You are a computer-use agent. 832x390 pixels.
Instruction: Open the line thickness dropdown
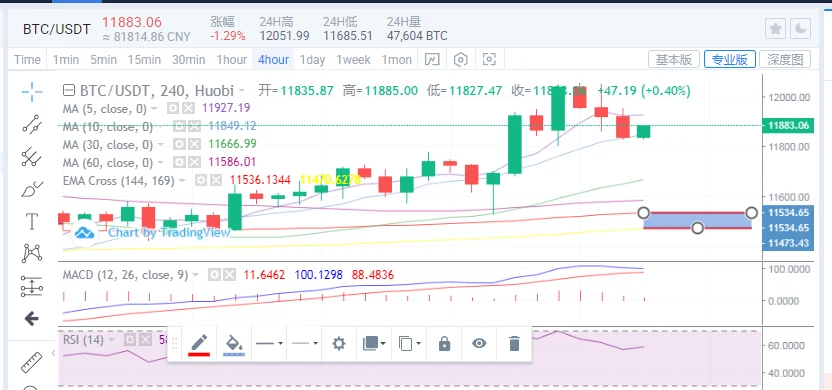269,344
